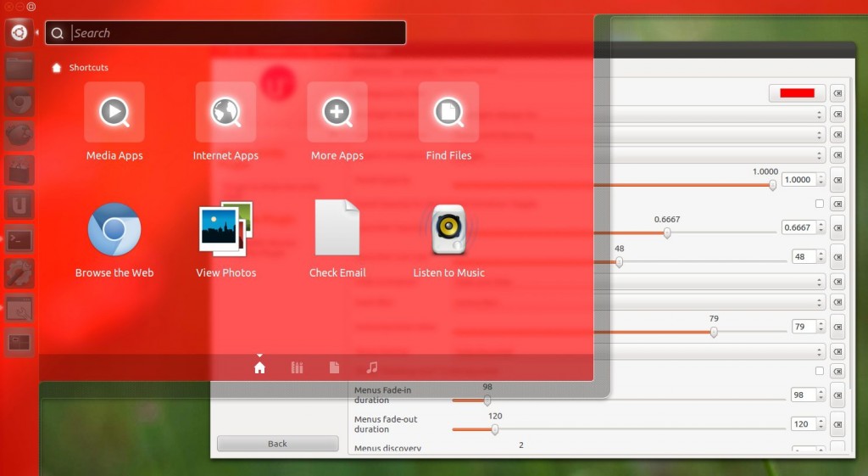Click the red color picker button

(797, 93)
